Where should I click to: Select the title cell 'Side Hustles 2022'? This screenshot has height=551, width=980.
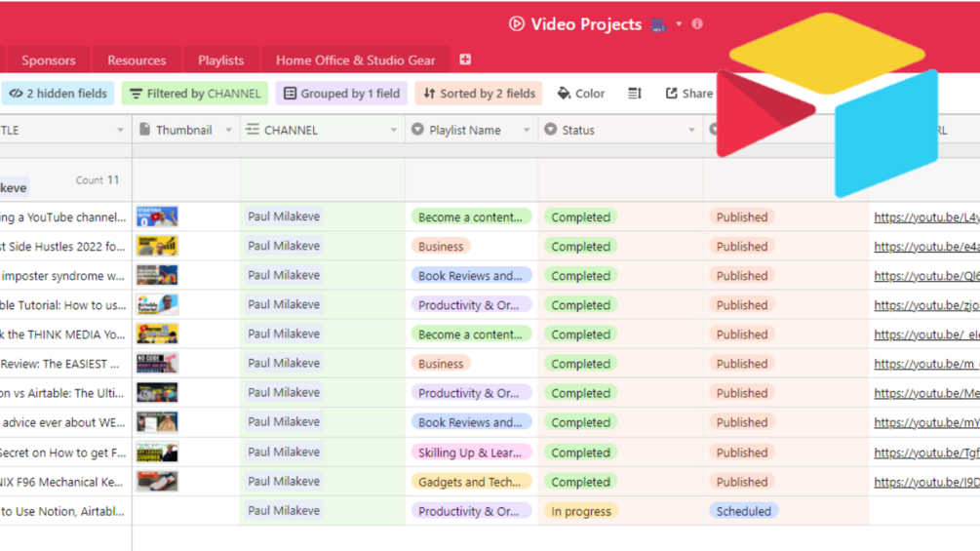point(65,246)
